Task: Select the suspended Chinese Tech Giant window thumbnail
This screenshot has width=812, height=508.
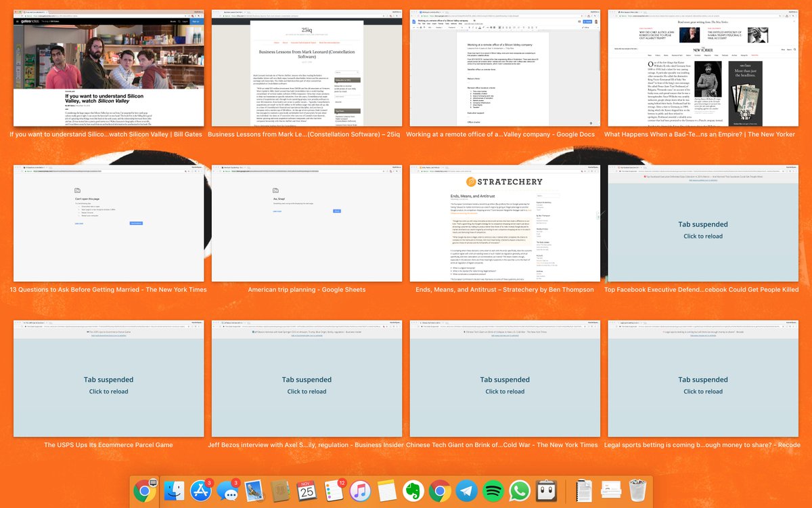Action: [505, 379]
